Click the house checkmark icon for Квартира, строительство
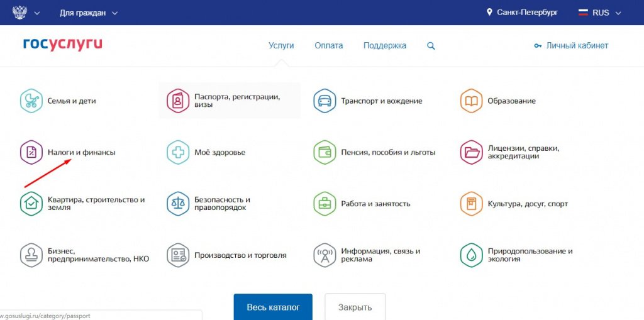The width and height of the screenshot is (644, 320). 31,204
